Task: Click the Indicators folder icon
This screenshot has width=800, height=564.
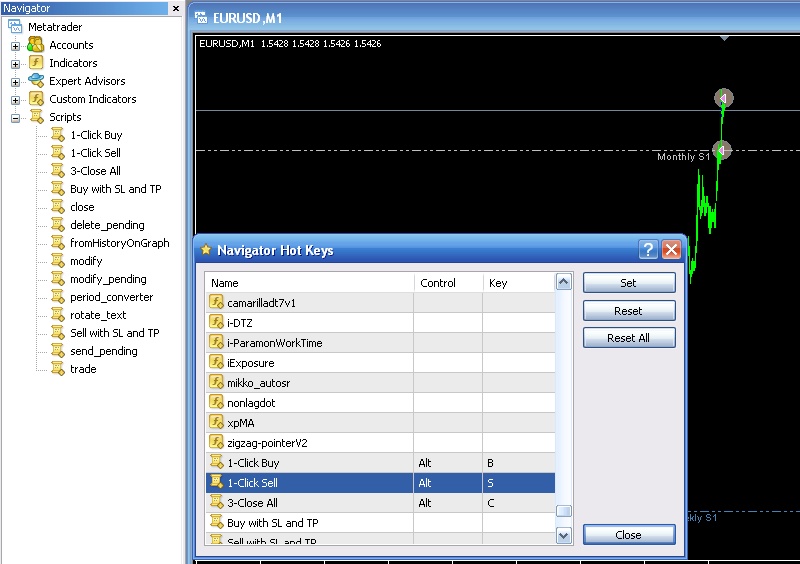Action: coord(36,63)
